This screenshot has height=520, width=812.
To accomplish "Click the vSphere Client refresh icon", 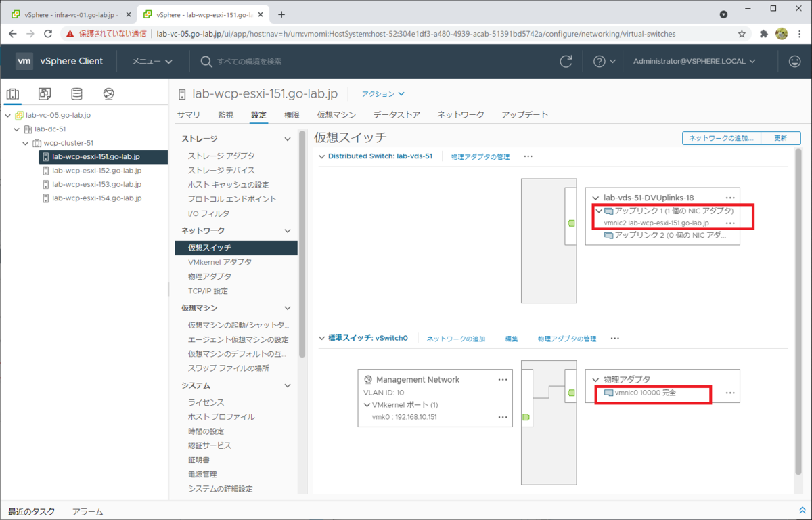I will [566, 61].
